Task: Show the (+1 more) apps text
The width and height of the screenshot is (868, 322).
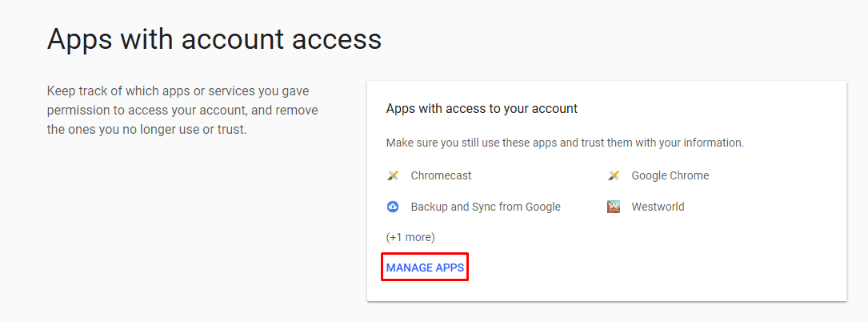Action: pyautogui.click(x=410, y=237)
